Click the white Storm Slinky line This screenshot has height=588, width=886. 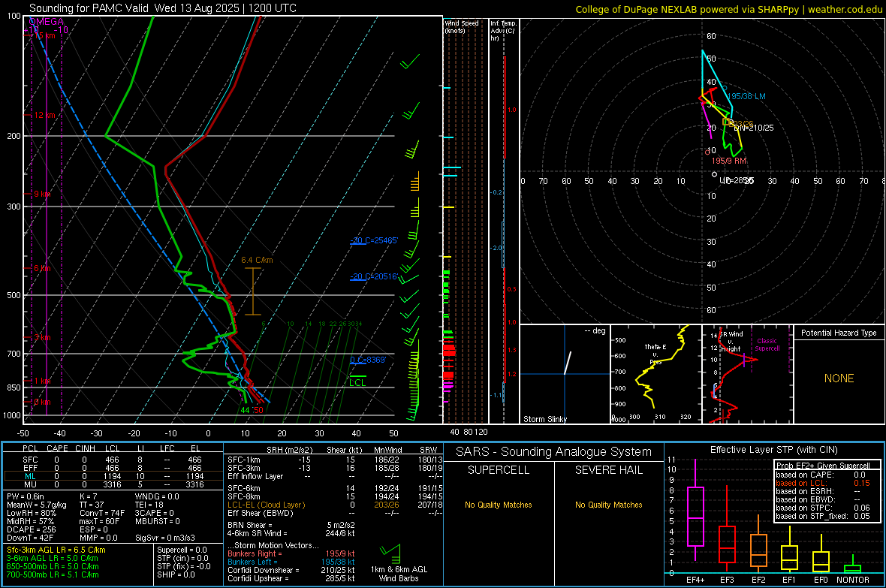(x=568, y=363)
